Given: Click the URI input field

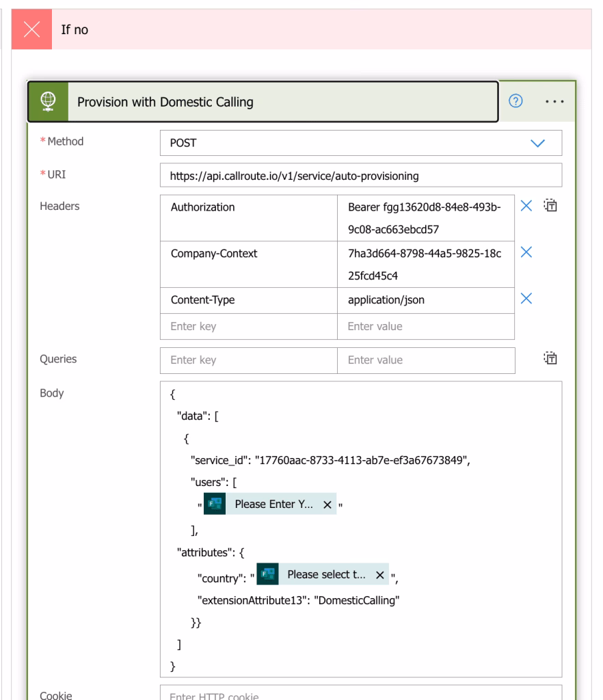Looking at the screenshot, I should (x=360, y=176).
